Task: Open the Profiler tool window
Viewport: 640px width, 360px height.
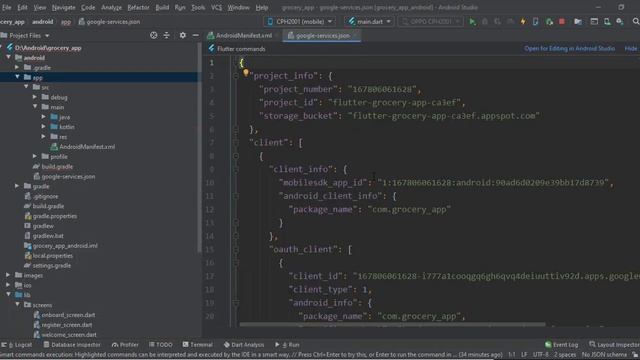Action: click(125, 345)
